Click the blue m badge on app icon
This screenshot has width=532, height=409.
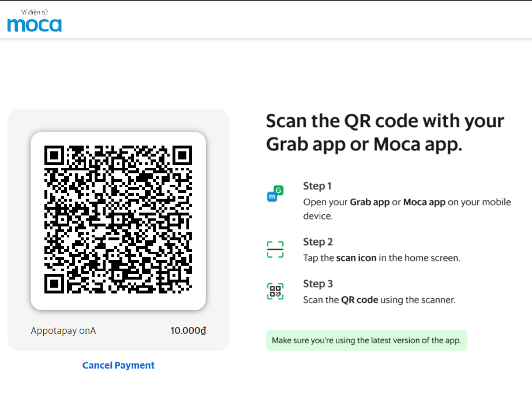(272, 196)
